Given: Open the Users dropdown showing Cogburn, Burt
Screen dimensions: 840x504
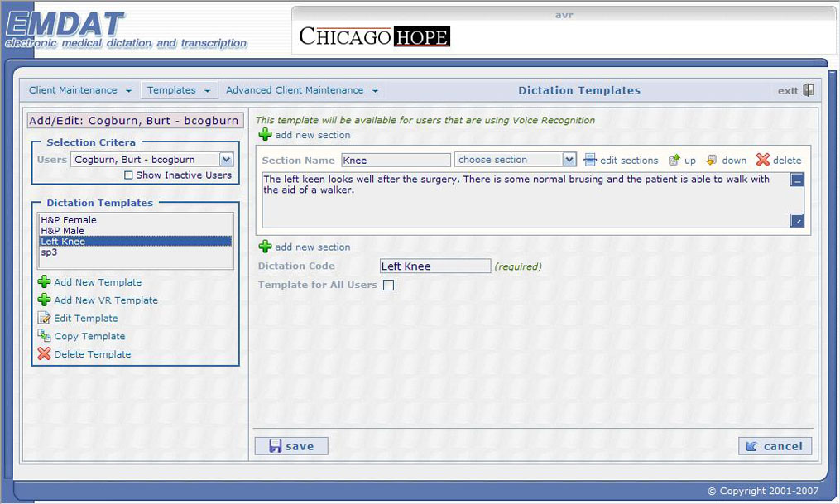Looking at the screenshot, I should [x=226, y=160].
